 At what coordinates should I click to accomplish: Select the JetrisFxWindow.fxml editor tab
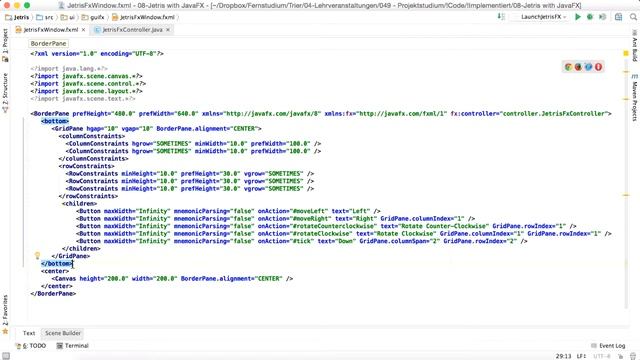pyautogui.click(x=51, y=30)
